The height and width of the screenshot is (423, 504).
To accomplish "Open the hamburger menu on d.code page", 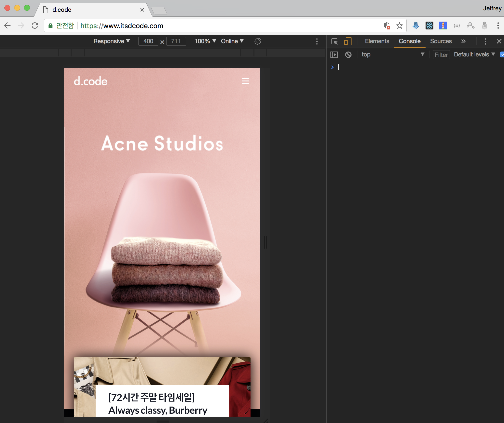I will pos(245,81).
